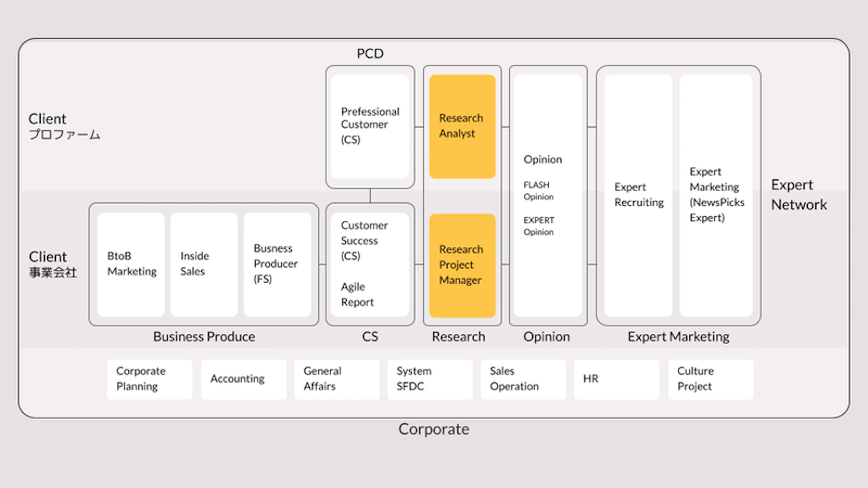The width and height of the screenshot is (868, 488).
Task: Select the Research Project Manager box
Action: coord(462,265)
